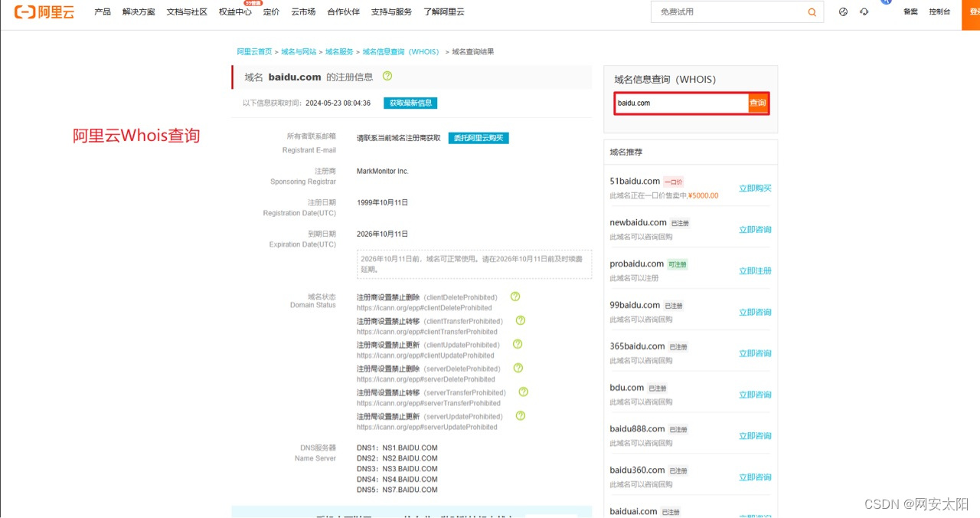This screenshot has height=518, width=980.
Task: Click the 委托阿里云购买 button
Action: pos(479,138)
